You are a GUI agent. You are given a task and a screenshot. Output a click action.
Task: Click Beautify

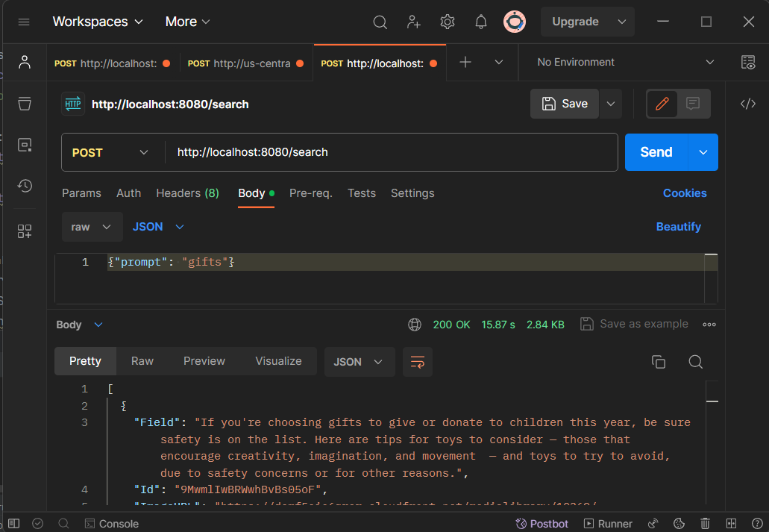(x=678, y=227)
